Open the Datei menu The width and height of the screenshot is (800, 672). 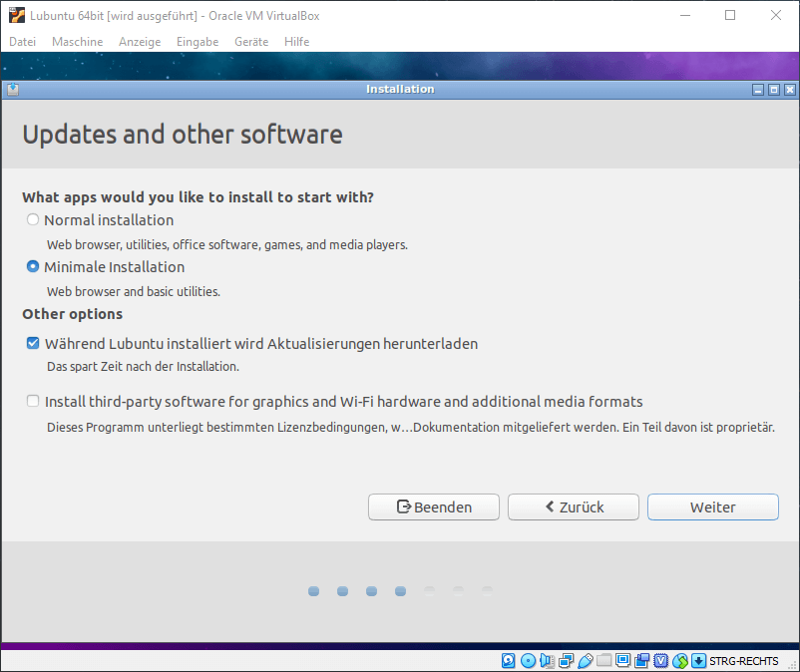click(x=23, y=42)
